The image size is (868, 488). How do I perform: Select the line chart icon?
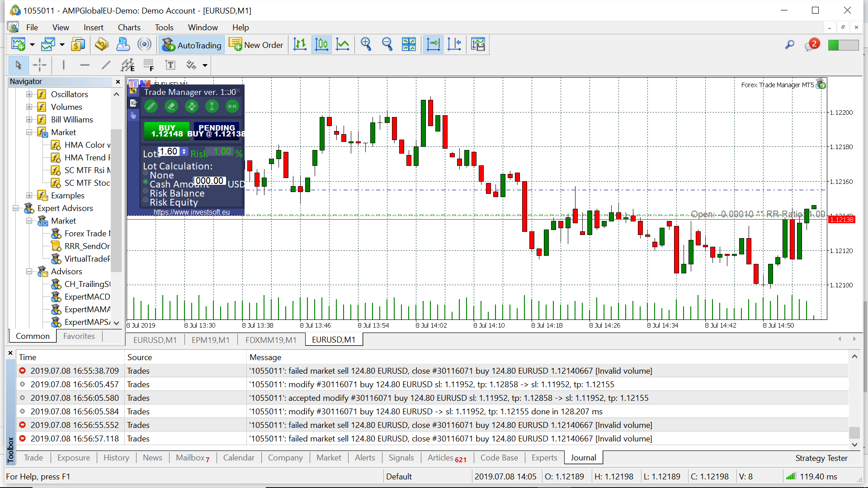point(343,44)
